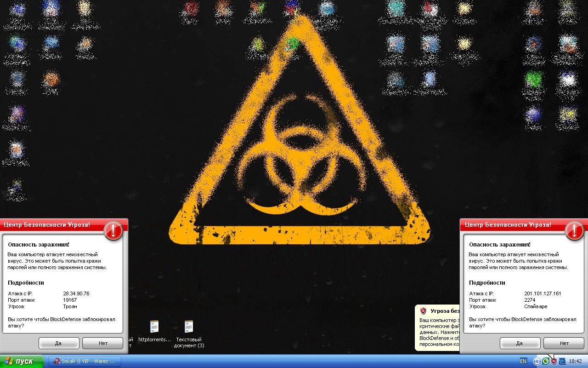
Task: Click Да in the Троян threat alert
Action: (x=59, y=343)
